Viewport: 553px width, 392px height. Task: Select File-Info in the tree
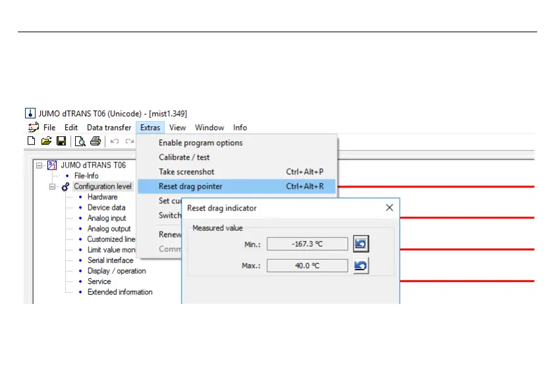coord(86,176)
